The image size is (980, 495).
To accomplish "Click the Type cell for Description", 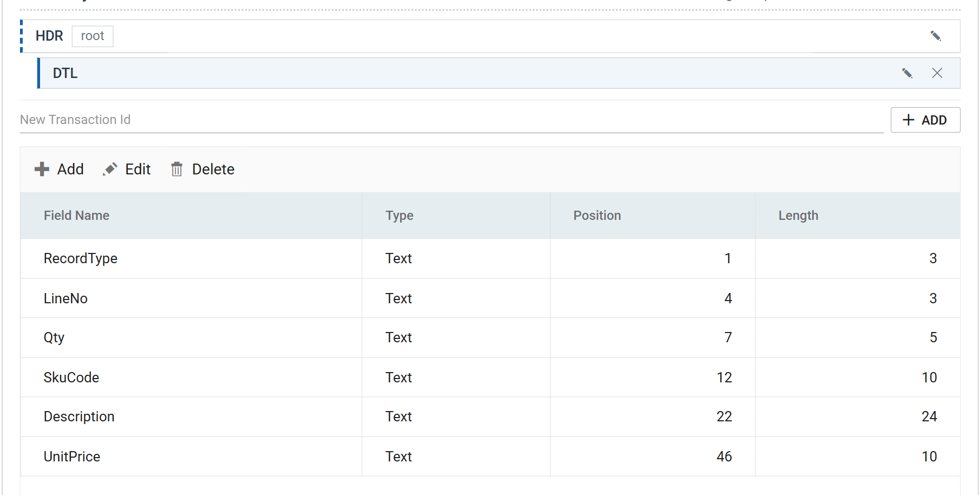I will pyautogui.click(x=456, y=417).
